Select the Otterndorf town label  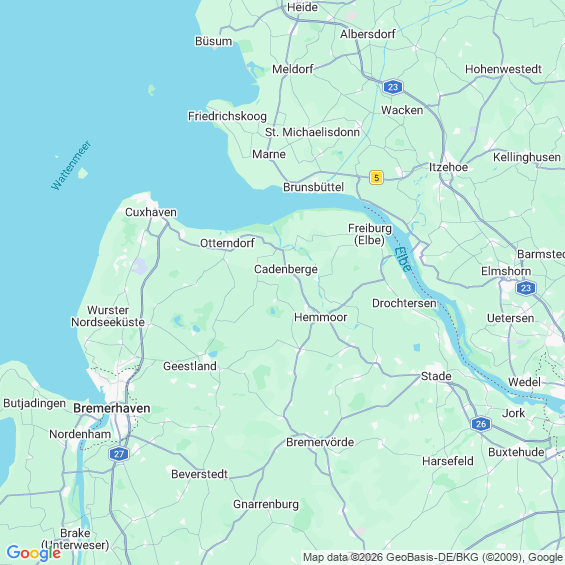pyautogui.click(x=227, y=243)
